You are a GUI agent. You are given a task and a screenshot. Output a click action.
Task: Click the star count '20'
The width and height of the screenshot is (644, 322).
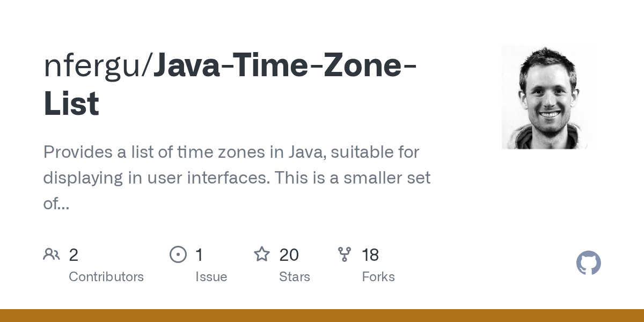pos(289,255)
